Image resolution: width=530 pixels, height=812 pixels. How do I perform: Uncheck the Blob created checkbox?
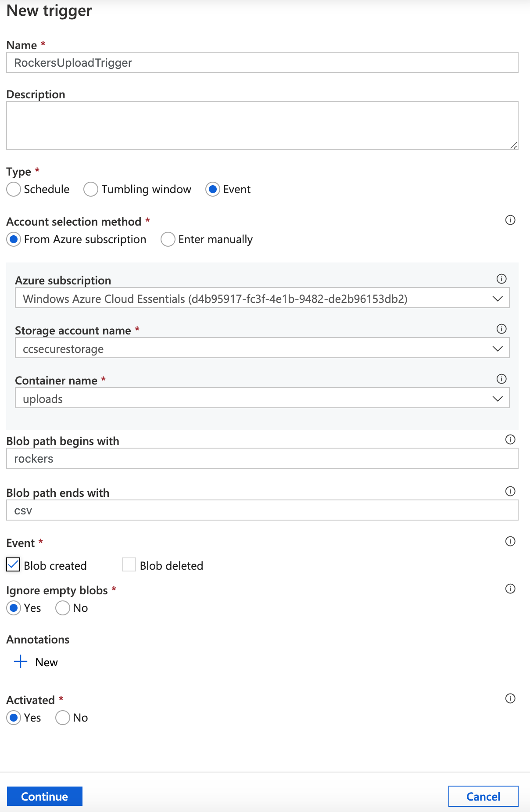pyautogui.click(x=13, y=565)
